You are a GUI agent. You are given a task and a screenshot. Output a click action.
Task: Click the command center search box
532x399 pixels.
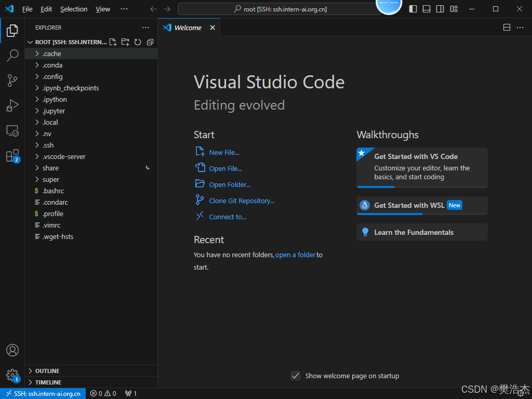click(x=280, y=9)
